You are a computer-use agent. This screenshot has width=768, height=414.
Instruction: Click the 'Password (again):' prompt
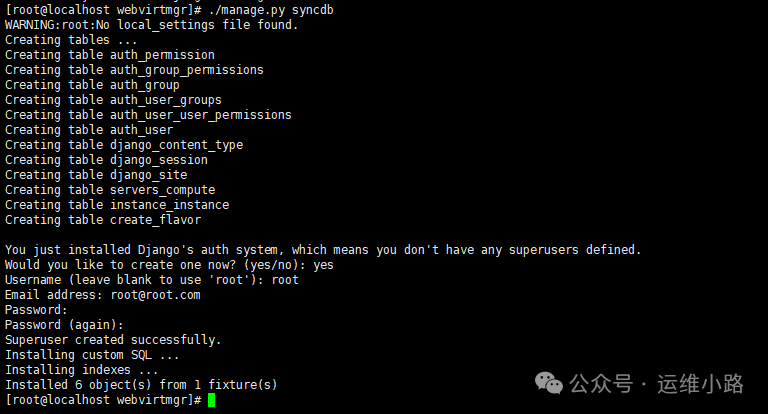tap(64, 325)
